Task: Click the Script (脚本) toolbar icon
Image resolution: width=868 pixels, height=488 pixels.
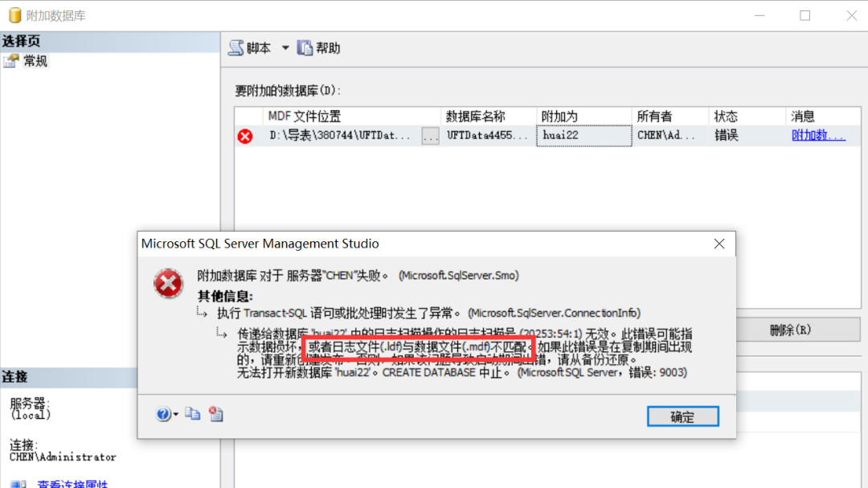Action: 236,48
